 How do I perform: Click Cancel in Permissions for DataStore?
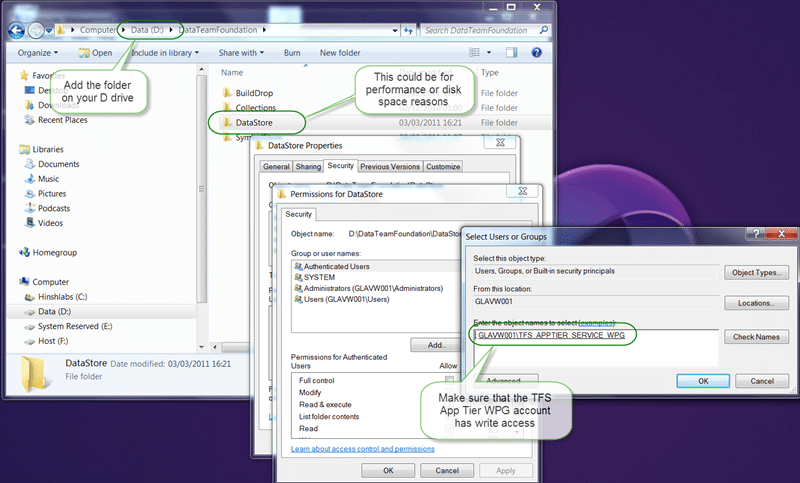click(x=447, y=471)
